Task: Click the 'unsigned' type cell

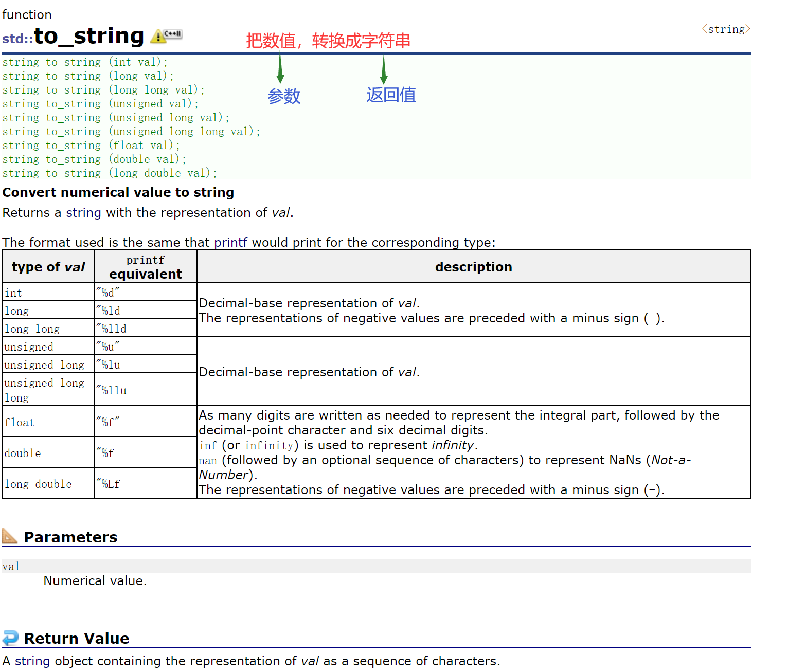Action: click(48, 347)
